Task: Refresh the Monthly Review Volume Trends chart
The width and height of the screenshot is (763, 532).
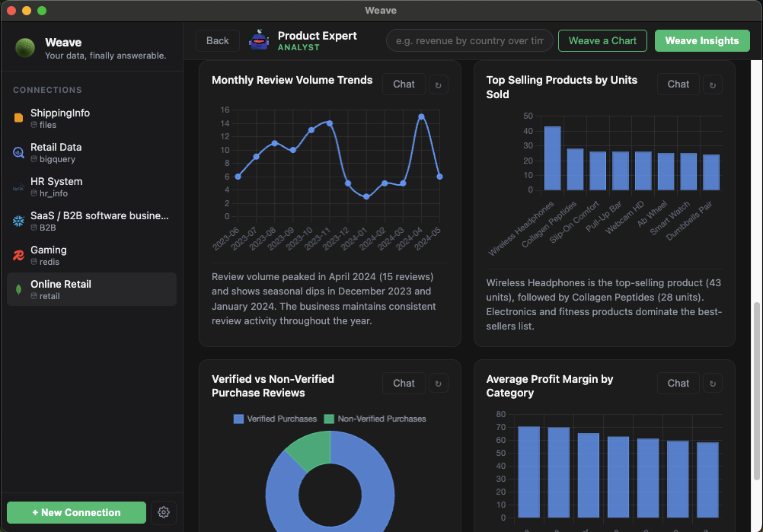Action: [x=438, y=85]
